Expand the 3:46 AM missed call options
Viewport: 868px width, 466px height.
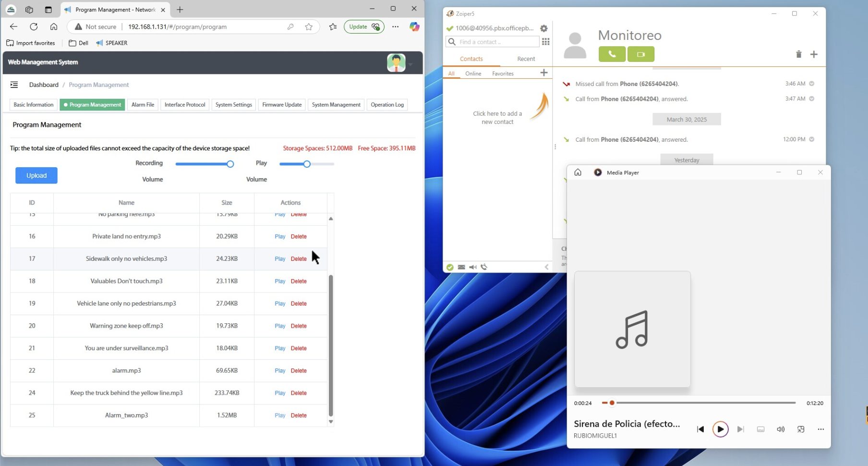point(812,84)
